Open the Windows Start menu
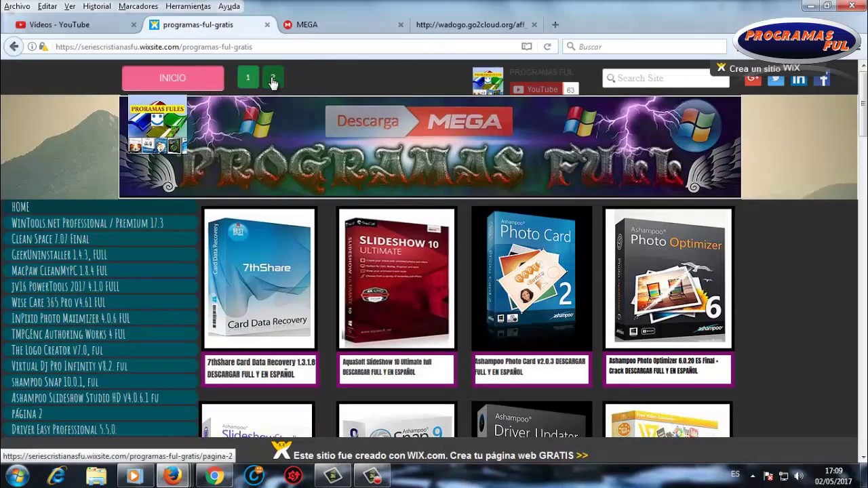The height and width of the screenshot is (488, 868). coord(17,476)
